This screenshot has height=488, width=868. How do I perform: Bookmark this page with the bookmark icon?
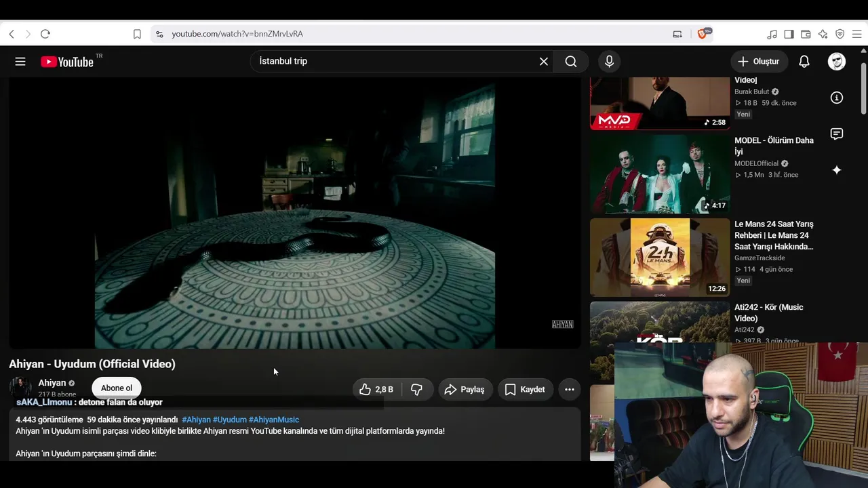pyautogui.click(x=137, y=34)
